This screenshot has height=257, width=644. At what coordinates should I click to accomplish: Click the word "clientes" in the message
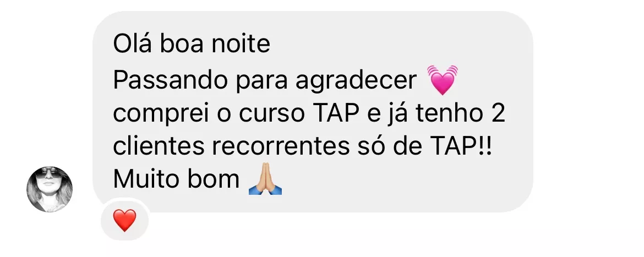click(159, 147)
